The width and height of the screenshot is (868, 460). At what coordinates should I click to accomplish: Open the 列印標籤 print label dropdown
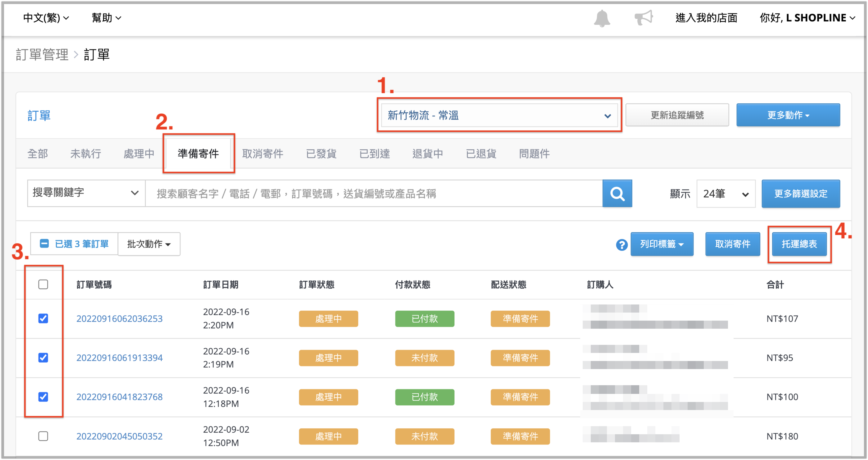point(662,244)
